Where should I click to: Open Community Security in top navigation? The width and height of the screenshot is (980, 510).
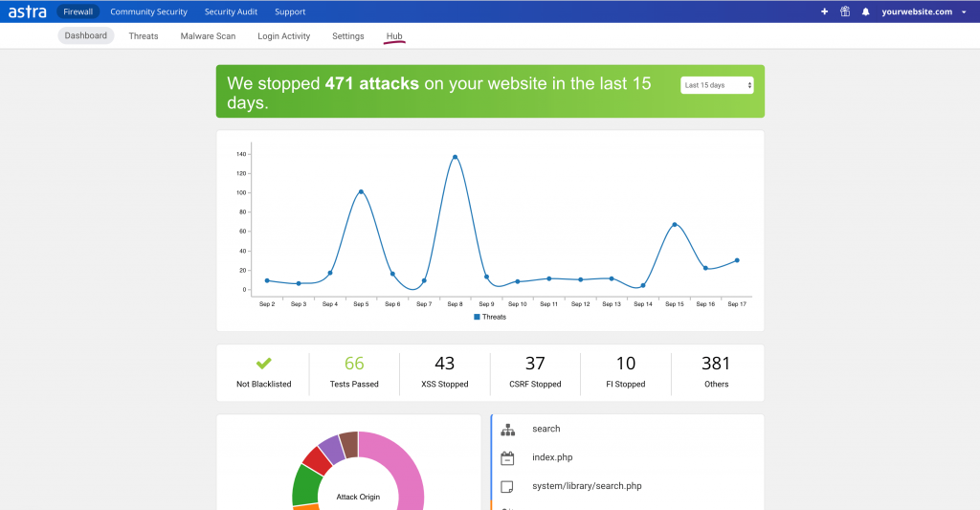[x=148, y=11]
